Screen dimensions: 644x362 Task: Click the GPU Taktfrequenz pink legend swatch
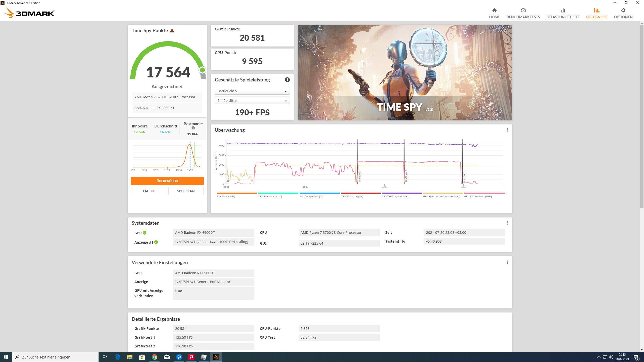[x=485, y=193]
